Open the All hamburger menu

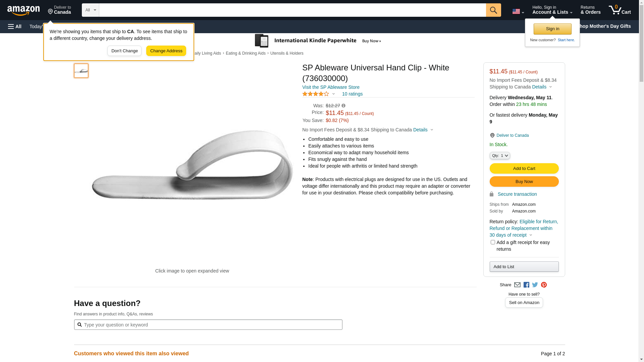(x=15, y=26)
